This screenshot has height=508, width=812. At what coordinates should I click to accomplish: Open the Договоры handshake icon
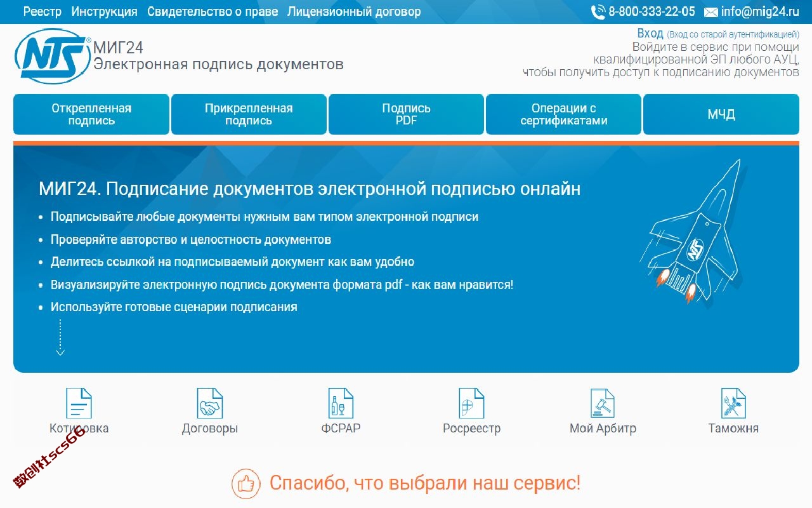pyautogui.click(x=209, y=403)
